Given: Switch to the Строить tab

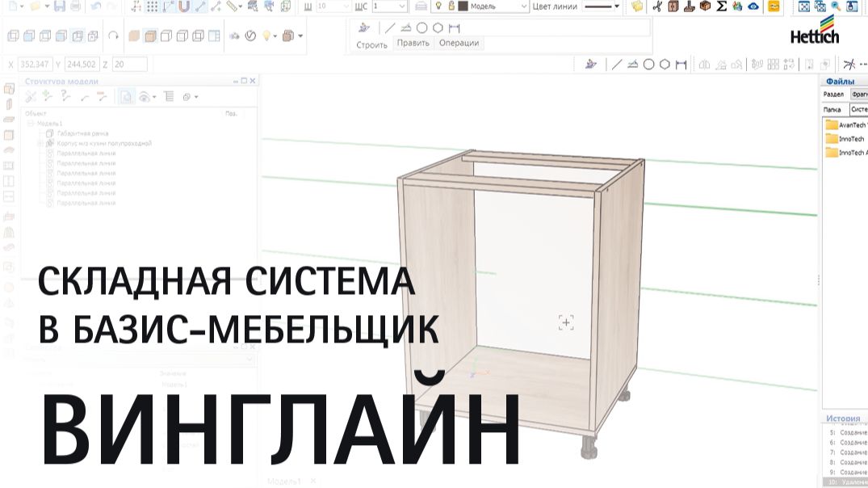Looking at the screenshot, I should pyautogui.click(x=371, y=45).
